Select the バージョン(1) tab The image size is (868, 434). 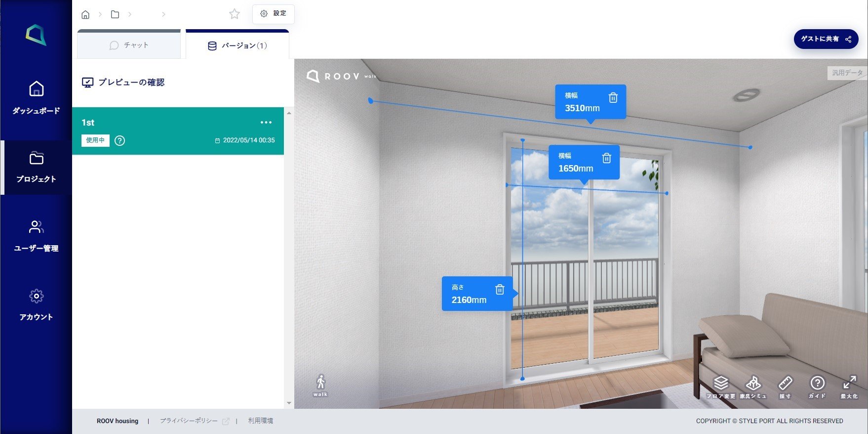pyautogui.click(x=237, y=46)
